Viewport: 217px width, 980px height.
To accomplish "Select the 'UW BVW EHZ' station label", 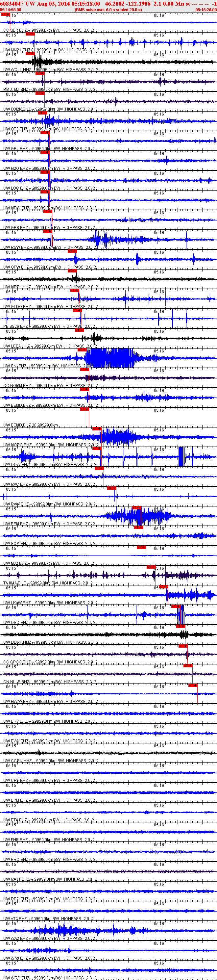I will [15, 741].
